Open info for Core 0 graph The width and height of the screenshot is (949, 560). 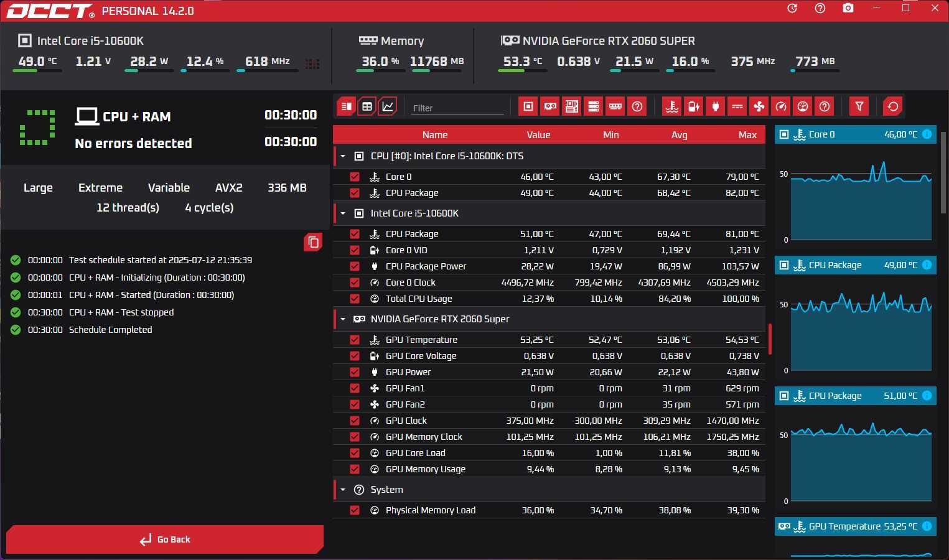pyautogui.click(x=927, y=134)
